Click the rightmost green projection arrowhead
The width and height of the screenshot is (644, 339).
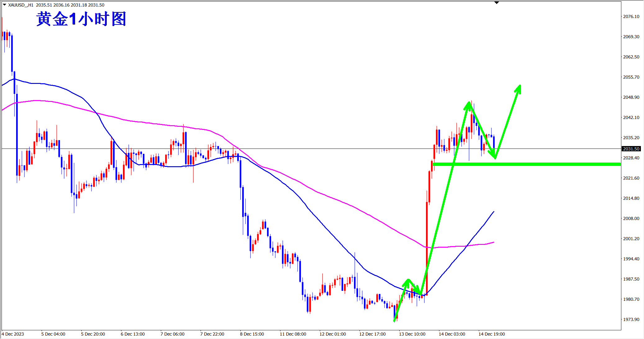(x=519, y=88)
